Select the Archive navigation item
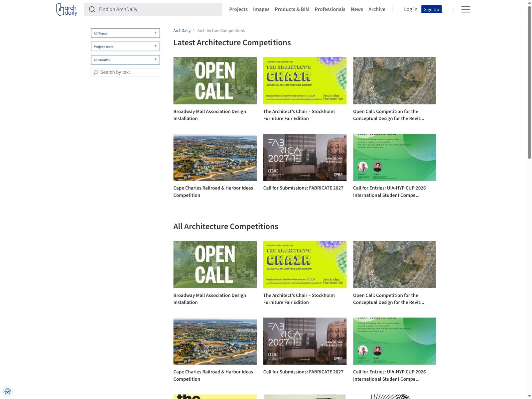This screenshot has width=532, height=399. 377,9
